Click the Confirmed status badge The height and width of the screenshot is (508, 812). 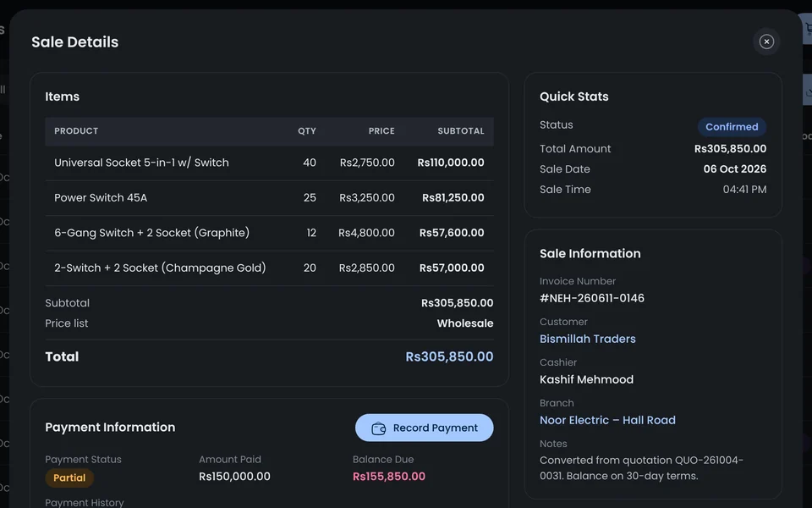click(732, 127)
